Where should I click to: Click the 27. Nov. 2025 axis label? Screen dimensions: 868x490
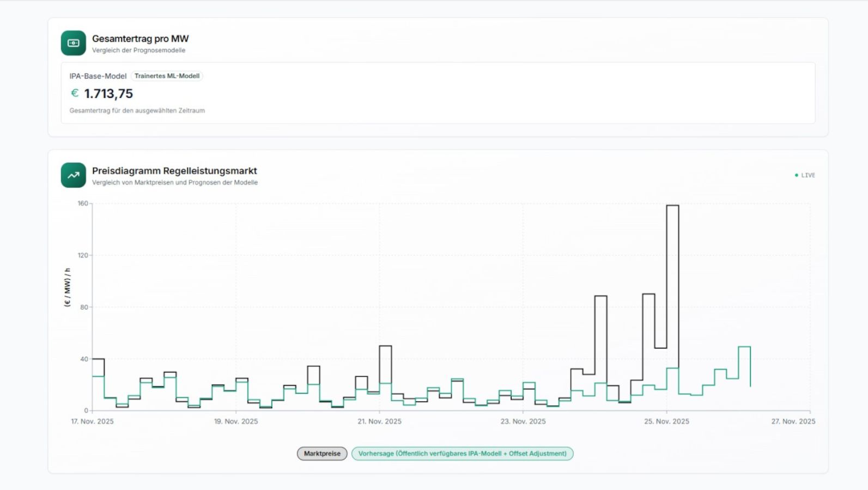click(x=793, y=421)
